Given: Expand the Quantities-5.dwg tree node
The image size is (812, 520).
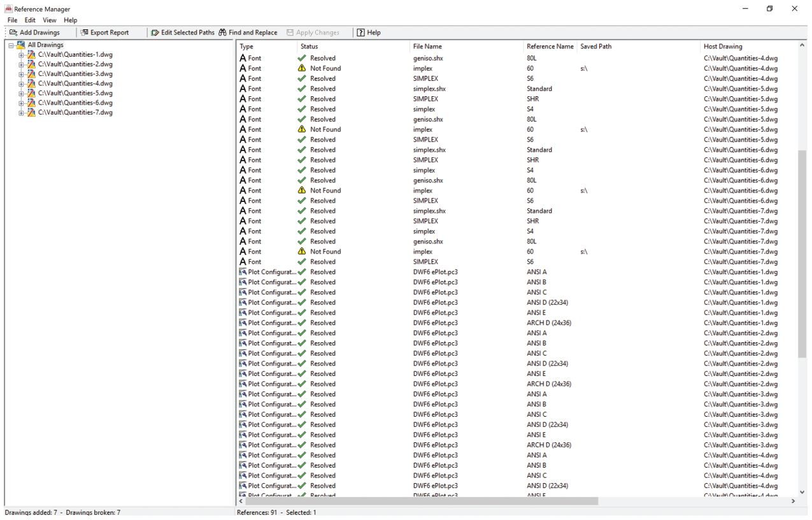Looking at the screenshot, I should click(x=20, y=93).
